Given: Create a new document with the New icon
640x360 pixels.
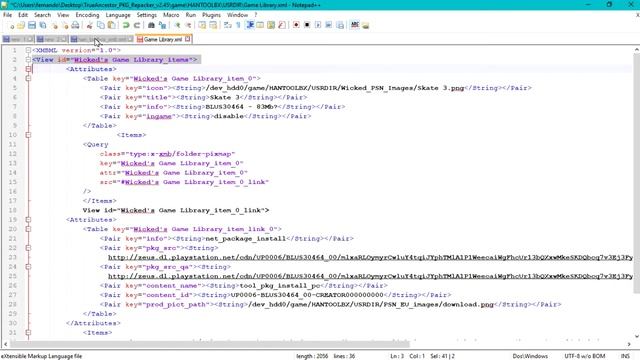Looking at the screenshot, I should point(11,25).
